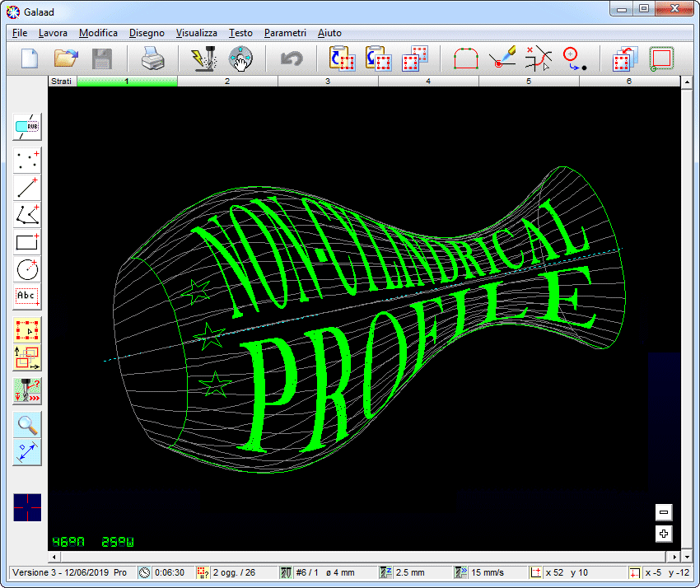The height and width of the screenshot is (588, 700).
Task: Click the Print icon in toolbar
Action: (153, 59)
